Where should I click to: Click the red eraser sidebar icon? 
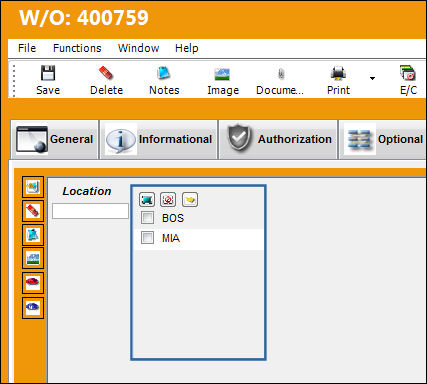33,211
